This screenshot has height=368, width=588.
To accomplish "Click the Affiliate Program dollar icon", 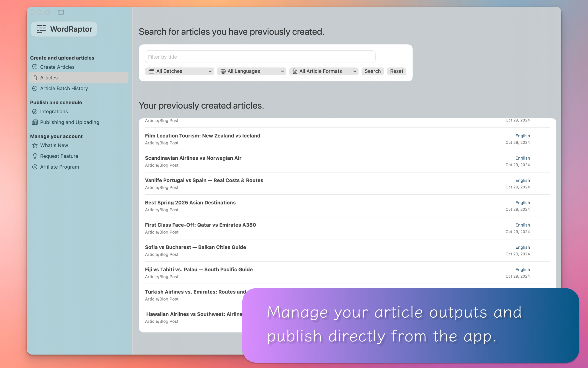I will [35, 167].
